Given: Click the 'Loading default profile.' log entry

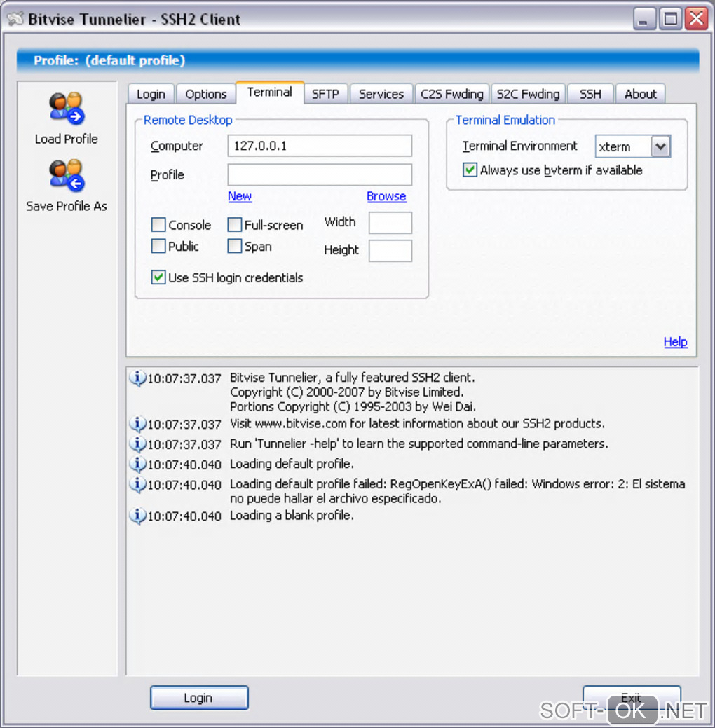Looking at the screenshot, I should 292,464.
